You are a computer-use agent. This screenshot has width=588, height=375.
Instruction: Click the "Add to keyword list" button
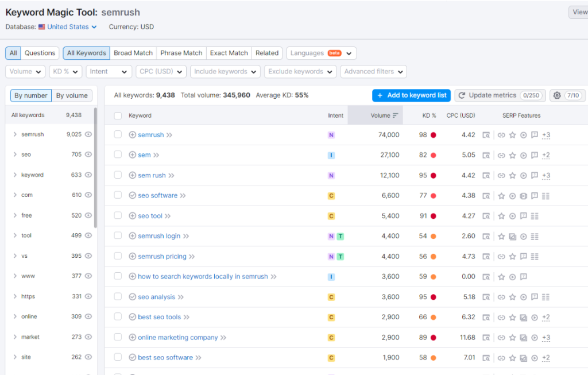[411, 95]
